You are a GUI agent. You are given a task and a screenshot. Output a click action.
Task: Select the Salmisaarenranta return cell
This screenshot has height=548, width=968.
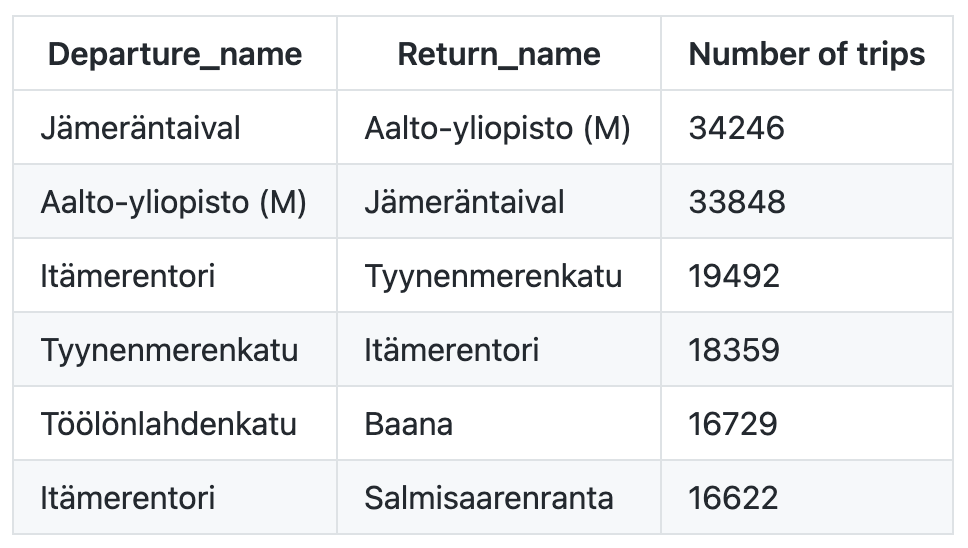[x=489, y=498]
